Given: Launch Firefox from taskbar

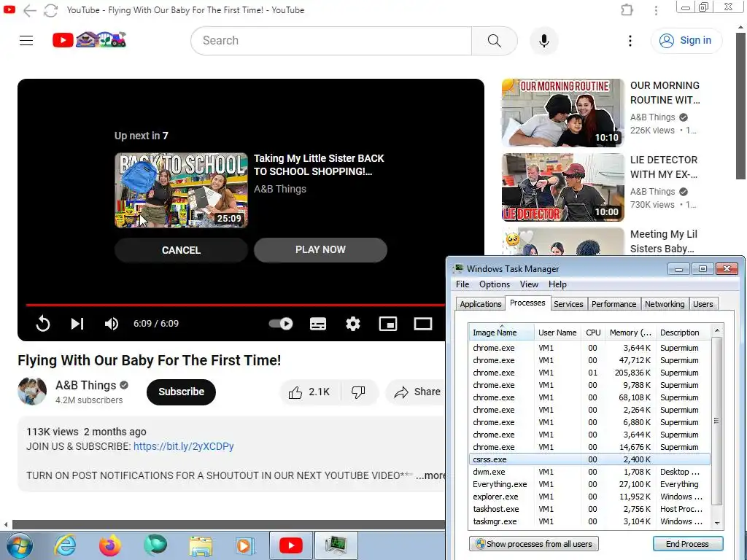Looking at the screenshot, I should pos(110,545).
